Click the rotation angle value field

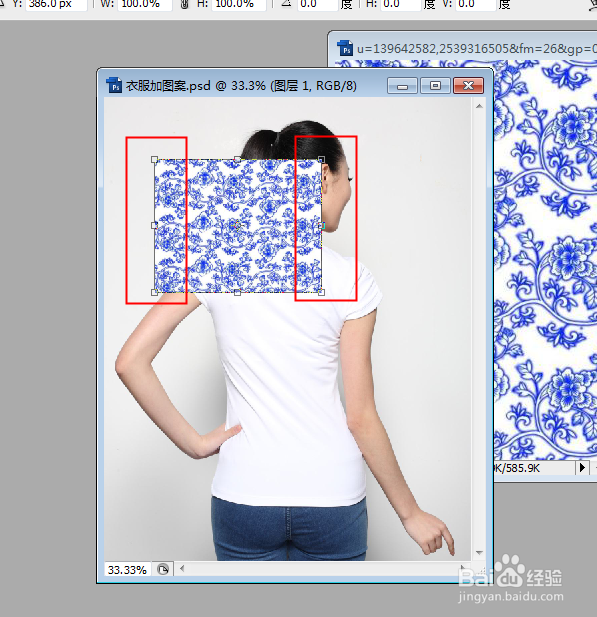pyautogui.click(x=317, y=4)
